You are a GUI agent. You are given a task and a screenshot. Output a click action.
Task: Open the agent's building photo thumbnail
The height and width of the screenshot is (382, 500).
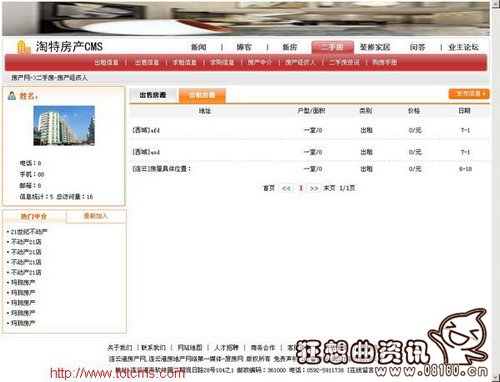point(64,126)
